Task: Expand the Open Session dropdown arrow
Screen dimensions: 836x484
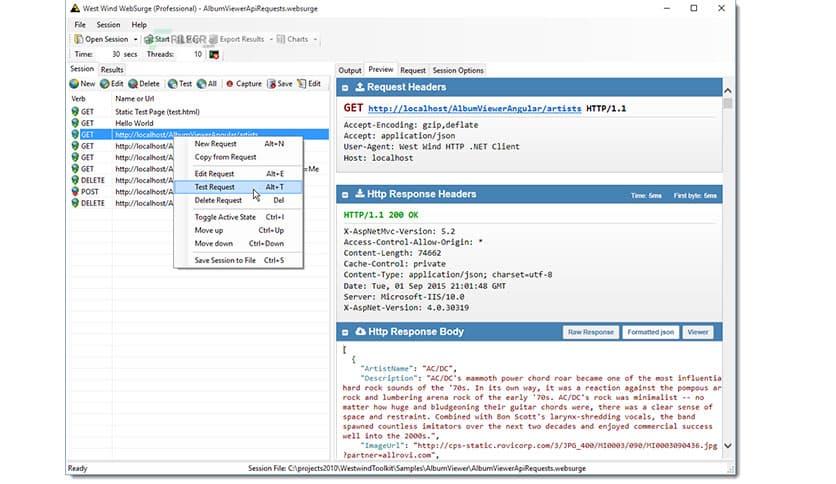Action: [x=136, y=39]
